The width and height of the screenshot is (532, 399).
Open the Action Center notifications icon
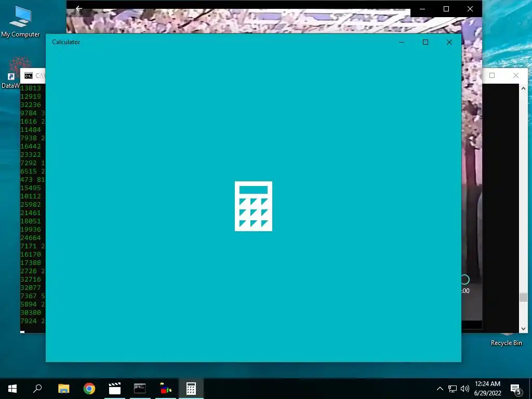516,389
